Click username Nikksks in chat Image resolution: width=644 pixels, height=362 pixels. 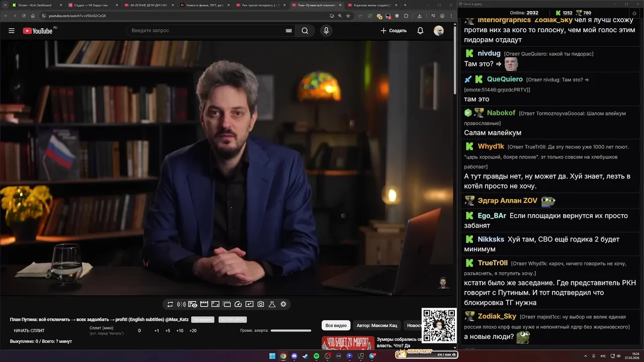[x=491, y=239]
